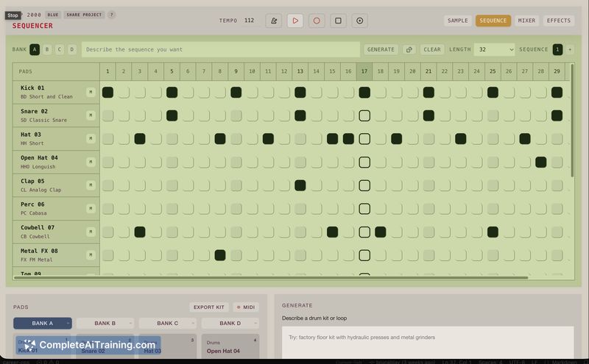Image resolution: width=589 pixels, height=364 pixels.
Task: Expand the BANK D pads dropdown arrow
Action: 255,323
